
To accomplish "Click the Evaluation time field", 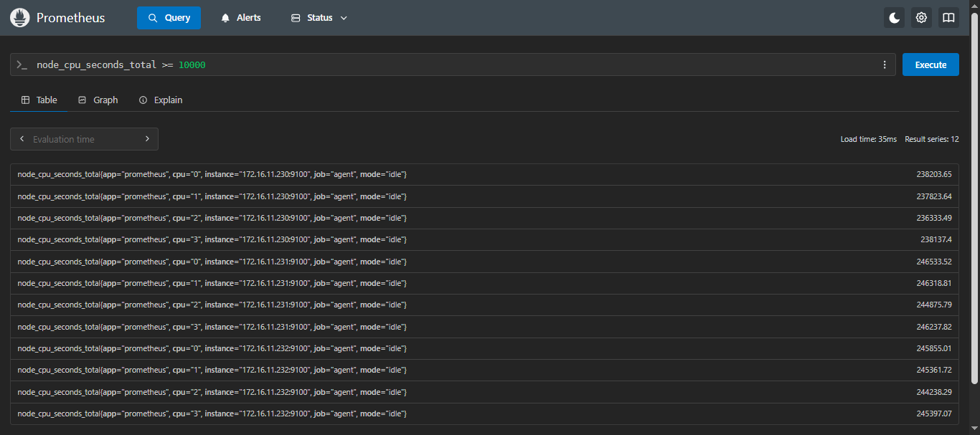I will coord(84,139).
